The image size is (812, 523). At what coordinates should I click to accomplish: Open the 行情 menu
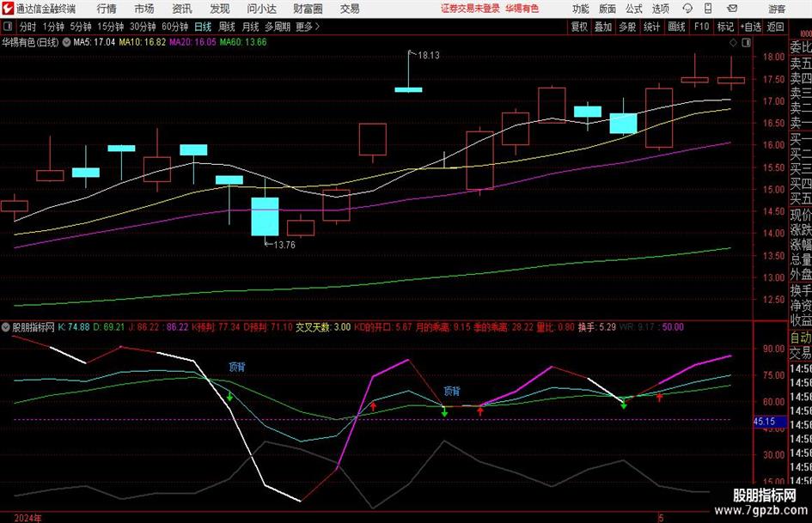(x=107, y=9)
